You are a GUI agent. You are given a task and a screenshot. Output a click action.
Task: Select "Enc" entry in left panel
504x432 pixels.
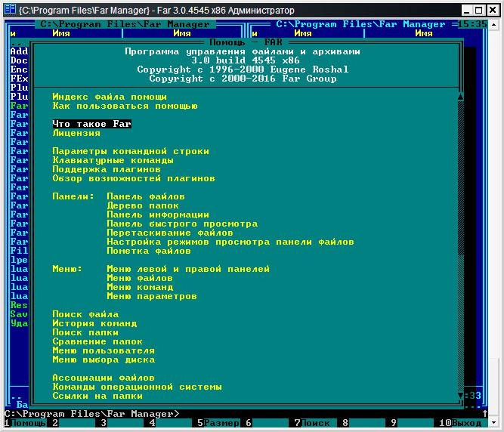20,69
